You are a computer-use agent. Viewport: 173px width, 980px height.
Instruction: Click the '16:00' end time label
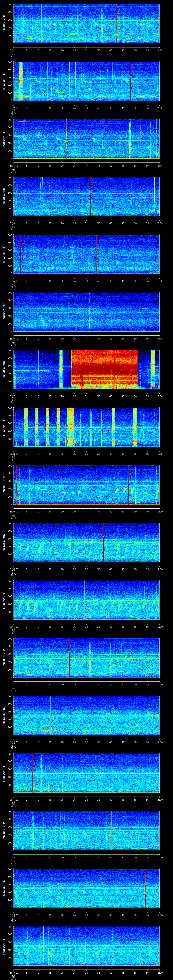(159, 857)
